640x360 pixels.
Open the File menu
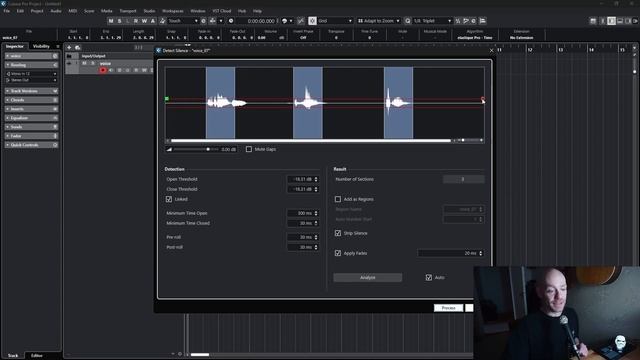[7, 11]
